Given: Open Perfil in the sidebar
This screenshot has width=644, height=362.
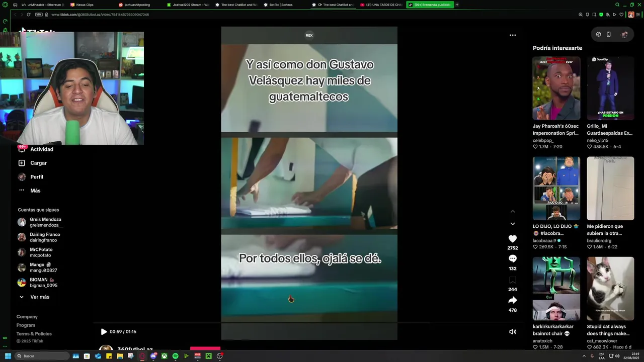Looking at the screenshot, I should [x=37, y=177].
